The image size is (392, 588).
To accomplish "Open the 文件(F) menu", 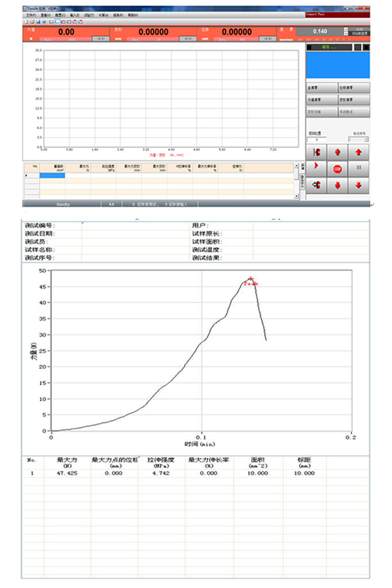I will click(x=31, y=16).
